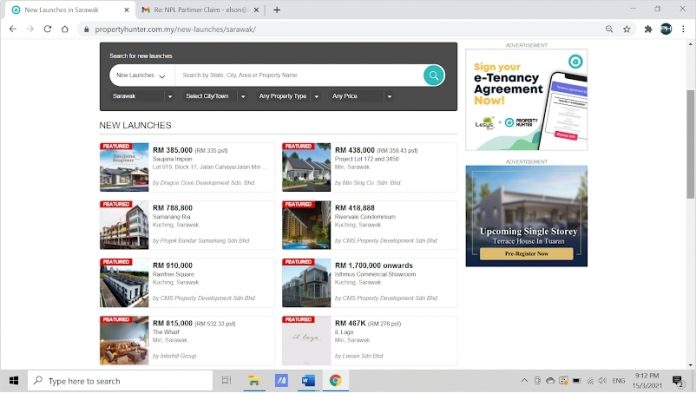This screenshot has width=696, height=393.
Task: Open the Any Property Type dropdown
Action: coord(289,96)
